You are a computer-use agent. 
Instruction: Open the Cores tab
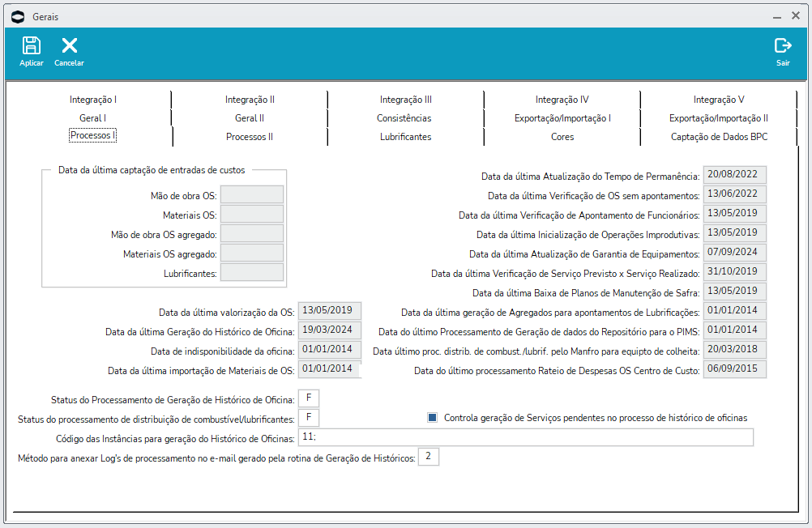click(x=562, y=137)
